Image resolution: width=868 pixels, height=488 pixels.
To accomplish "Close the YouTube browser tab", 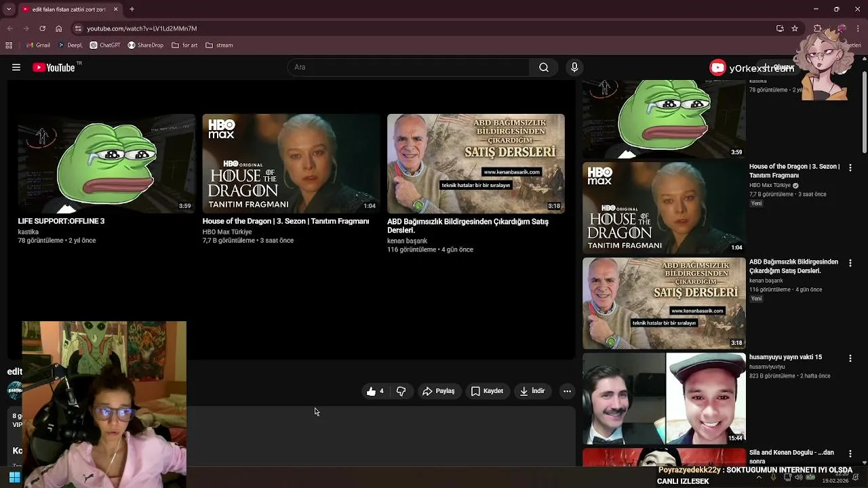I will [115, 9].
